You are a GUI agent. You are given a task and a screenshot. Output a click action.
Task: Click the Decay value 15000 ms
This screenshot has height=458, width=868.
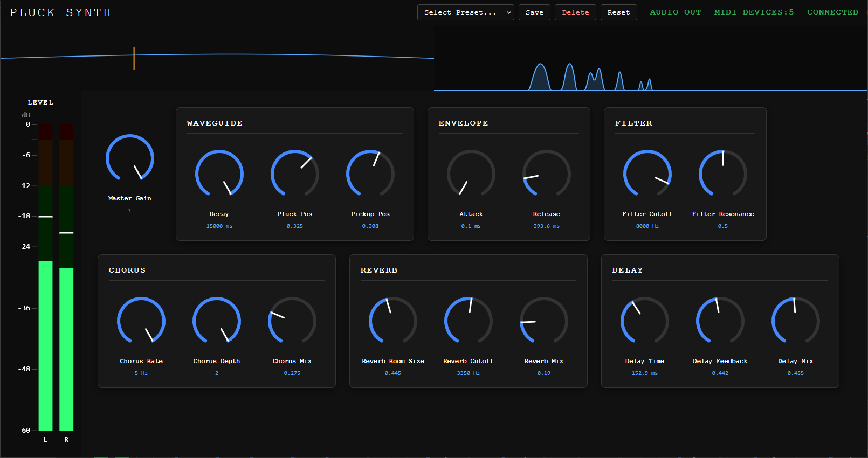[x=219, y=226]
